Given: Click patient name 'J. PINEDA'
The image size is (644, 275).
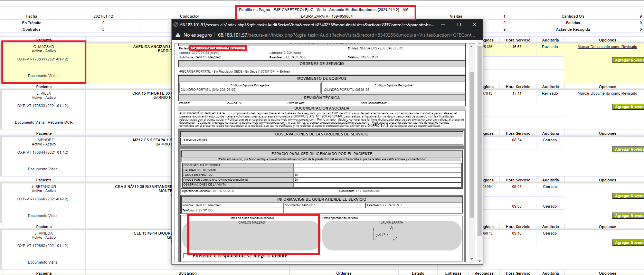Looking at the screenshot, I should pyautogui.click(x=44, y=233).
